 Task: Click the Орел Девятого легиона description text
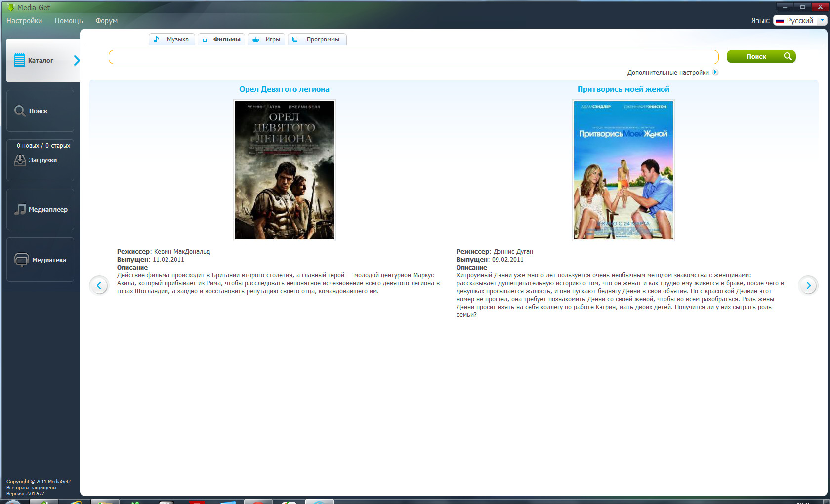point(278,283)
